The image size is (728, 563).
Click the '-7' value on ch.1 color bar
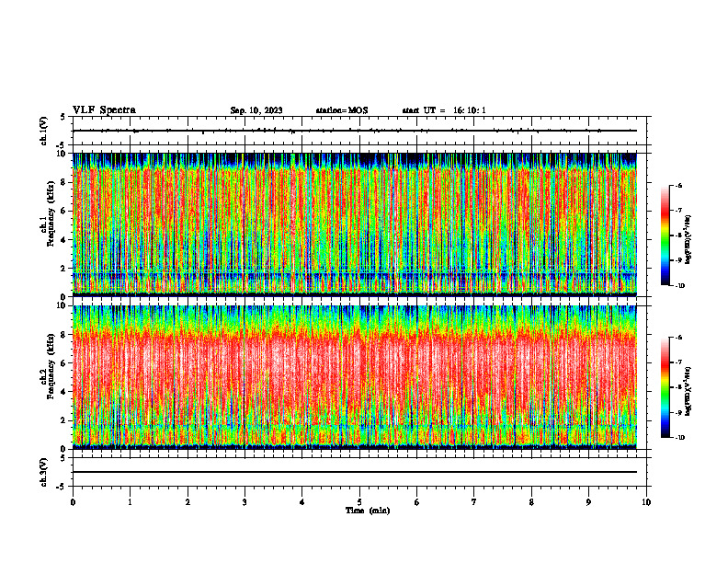(678, 211)
